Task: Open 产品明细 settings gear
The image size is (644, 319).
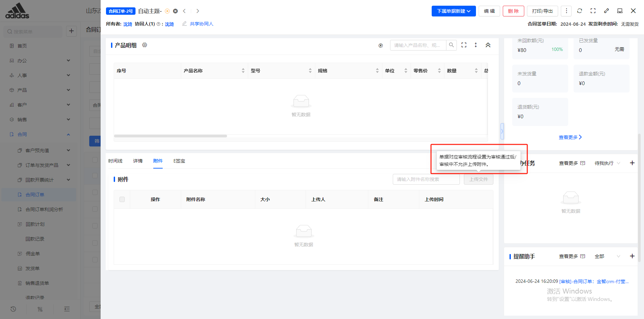Action: tap(145, 45)
